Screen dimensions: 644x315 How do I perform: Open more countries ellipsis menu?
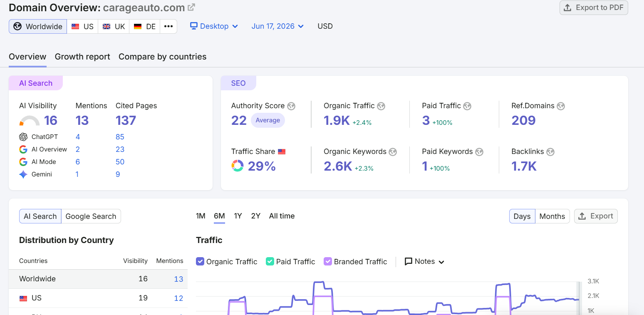(x=168, y=26)
